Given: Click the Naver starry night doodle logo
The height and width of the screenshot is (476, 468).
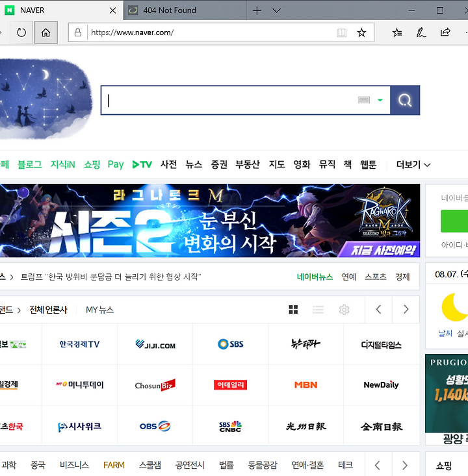Looking at the screenshot, I should point(45,99).
